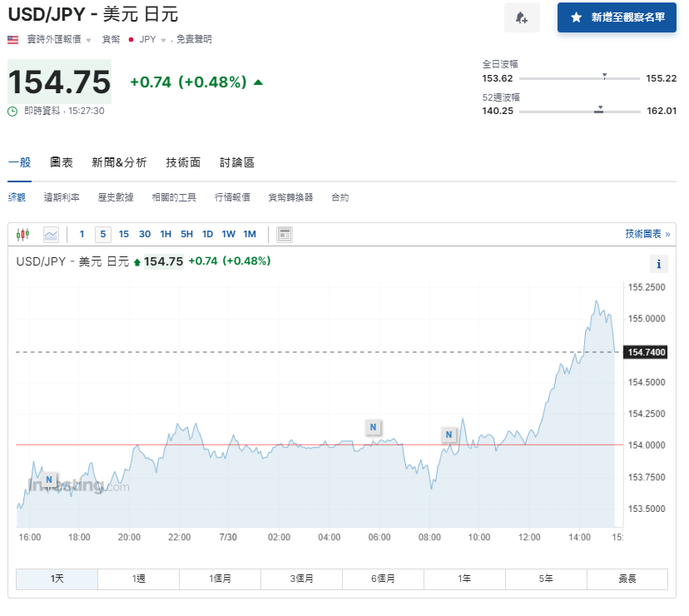Select the 15-minute chart interval
This screenshot has height=616, width=689.
tap(123, 234)
